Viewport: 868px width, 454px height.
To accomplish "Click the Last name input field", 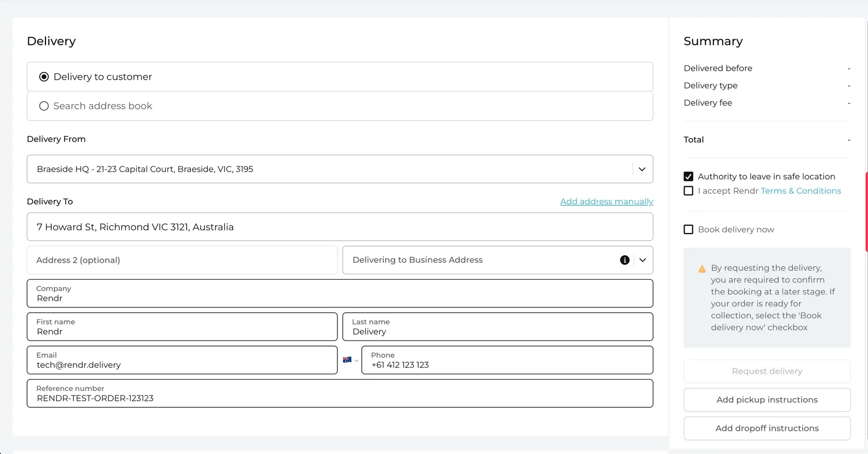I will [x=497, y=327].
